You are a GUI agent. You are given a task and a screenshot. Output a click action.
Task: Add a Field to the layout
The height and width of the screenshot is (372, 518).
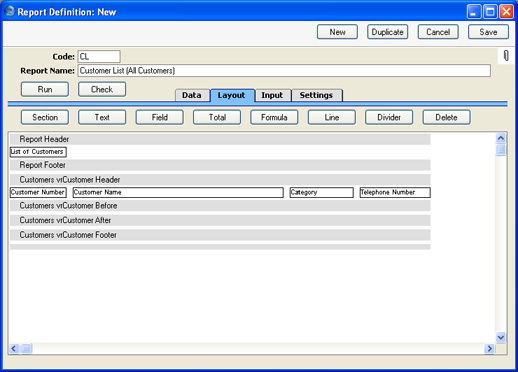tap(159, 117)
